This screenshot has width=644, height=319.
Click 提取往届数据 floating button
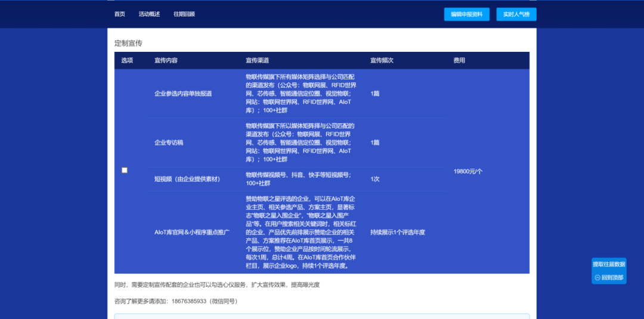(x=609, y=264)
